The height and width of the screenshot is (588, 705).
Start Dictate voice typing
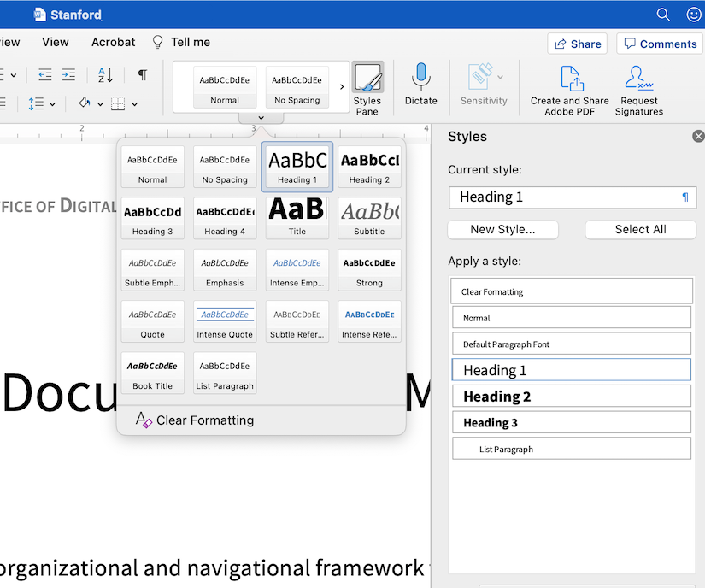click(420, 85)
